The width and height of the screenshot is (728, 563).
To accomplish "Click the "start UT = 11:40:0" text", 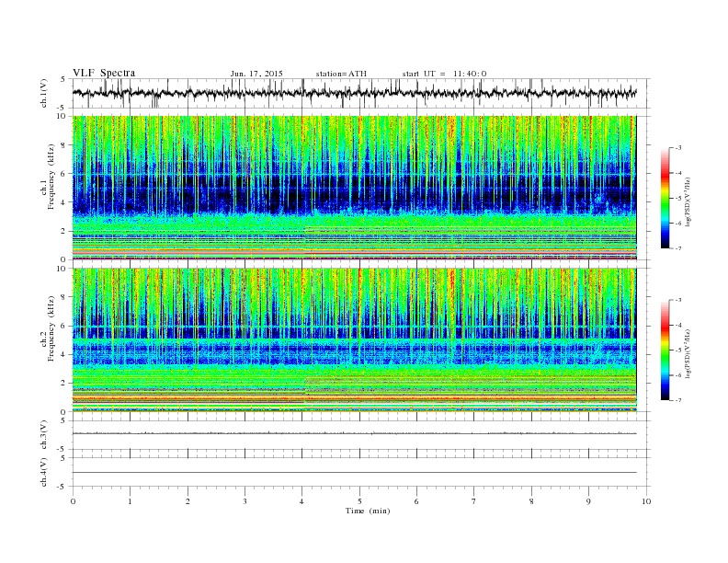I will [x=444, y=74].
